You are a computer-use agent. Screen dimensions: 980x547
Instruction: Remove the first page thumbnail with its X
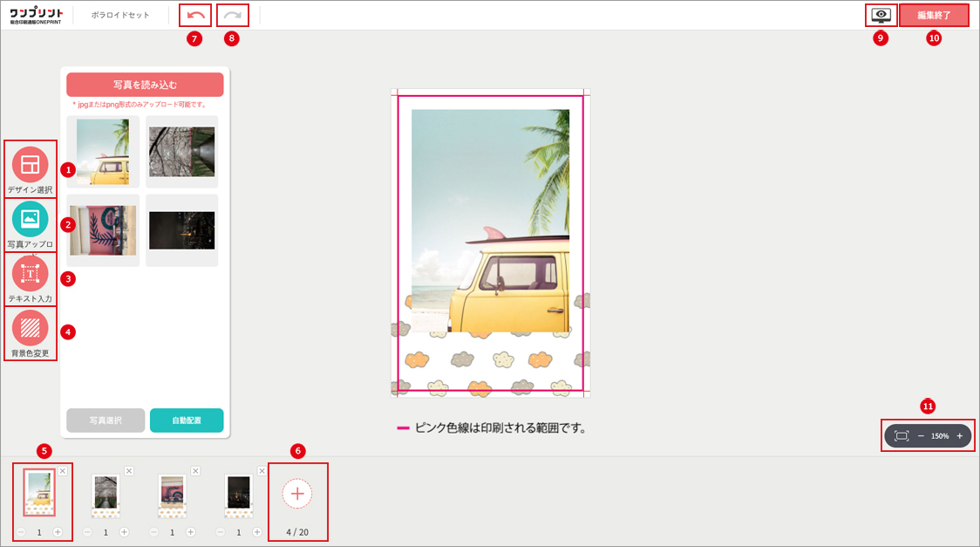[x=63, y=471]
